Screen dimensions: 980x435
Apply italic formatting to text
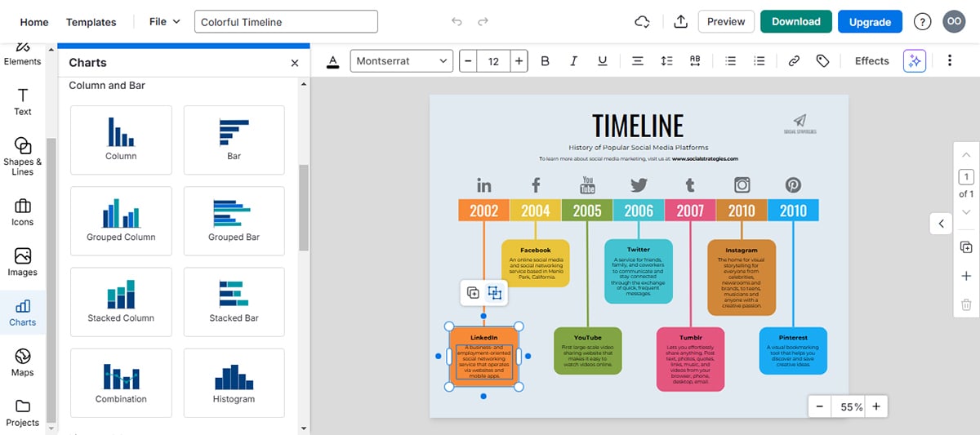tap(574, 61)
